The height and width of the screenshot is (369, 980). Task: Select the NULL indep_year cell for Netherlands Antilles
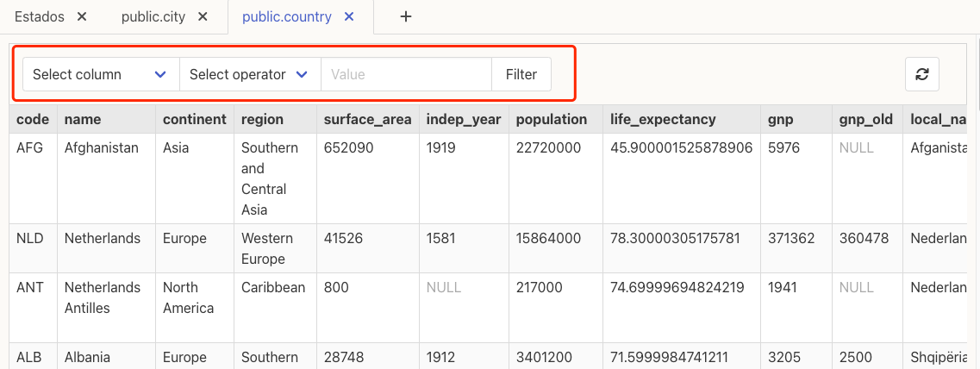coord(464,308)
